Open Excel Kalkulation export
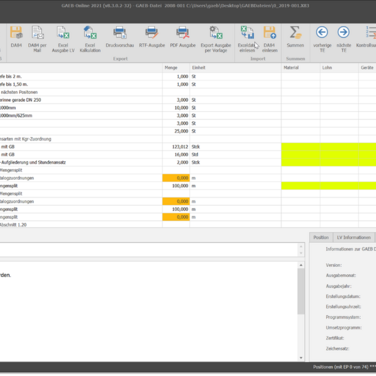 [90, 39]
